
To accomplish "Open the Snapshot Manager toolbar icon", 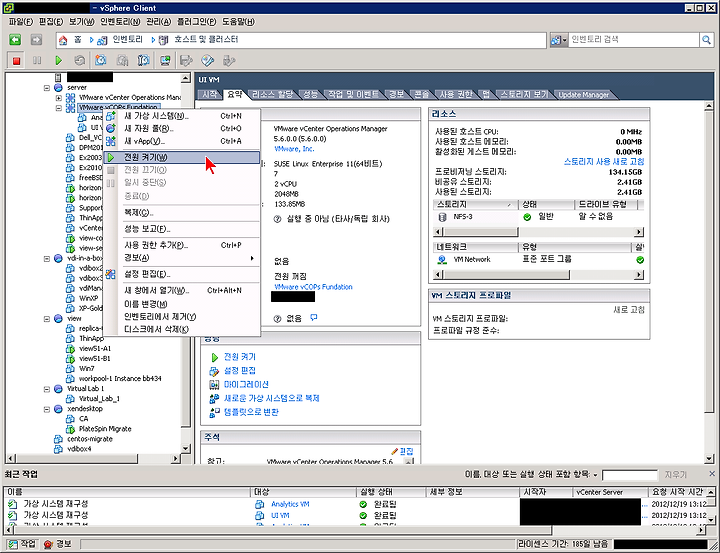I will pos(143,60).
